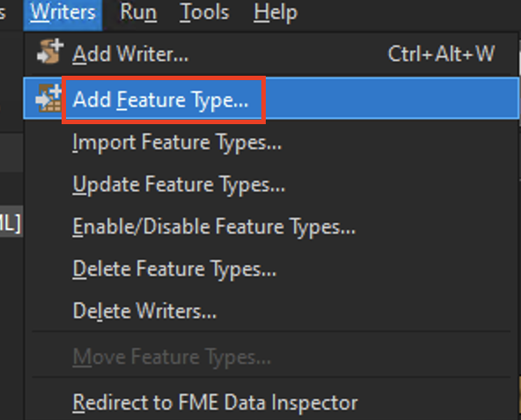Viewport: 521px width, 420px height.
Task: Choose the Add Writer... menu entry text
Action: tap(130, 54)
